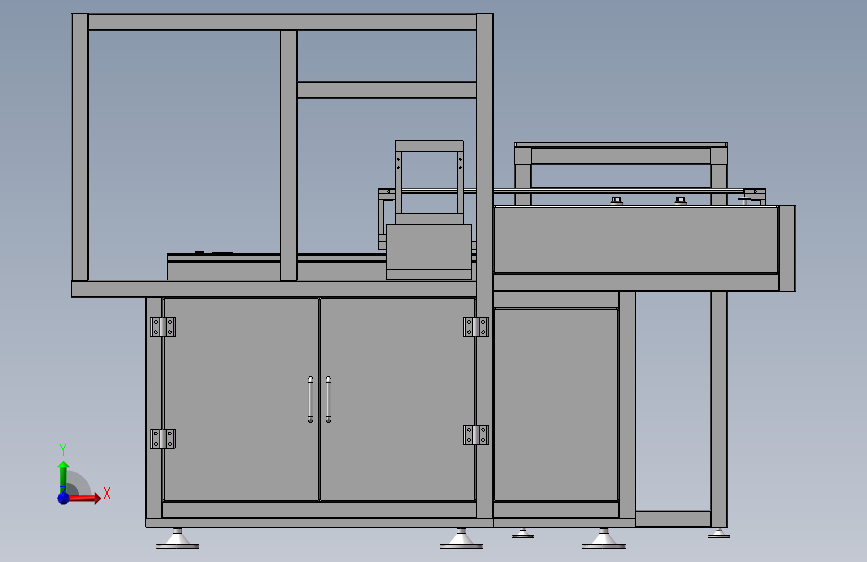Select the rightmost small leveling foot
Viewport: 867px width, 562px height.
point(719,533)
